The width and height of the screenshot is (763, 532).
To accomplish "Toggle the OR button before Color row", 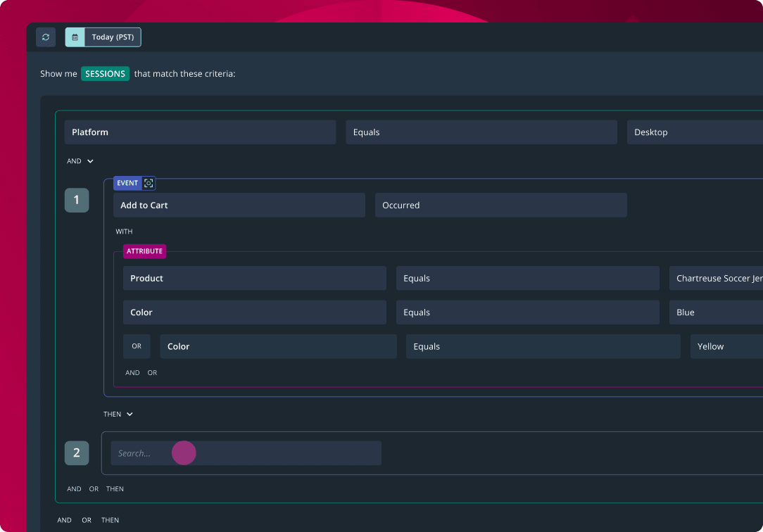I will [137, 346].
